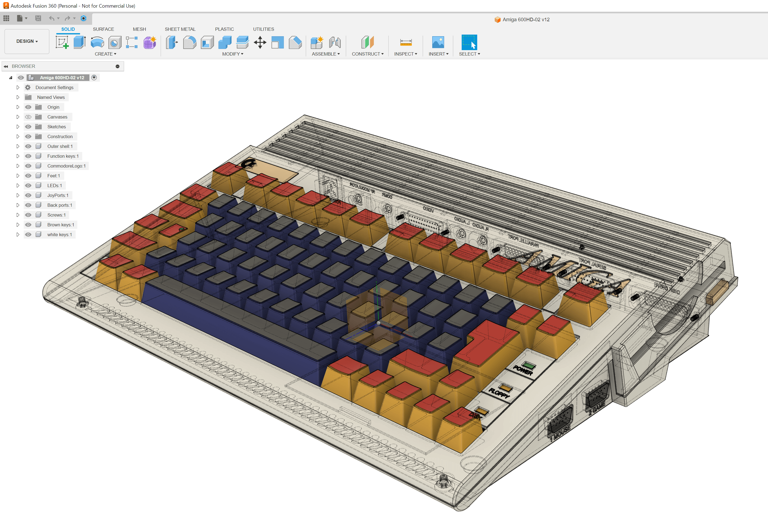Select the Hole tool
The height and width of the screenshot is (532, 768).
pos(115,42)
